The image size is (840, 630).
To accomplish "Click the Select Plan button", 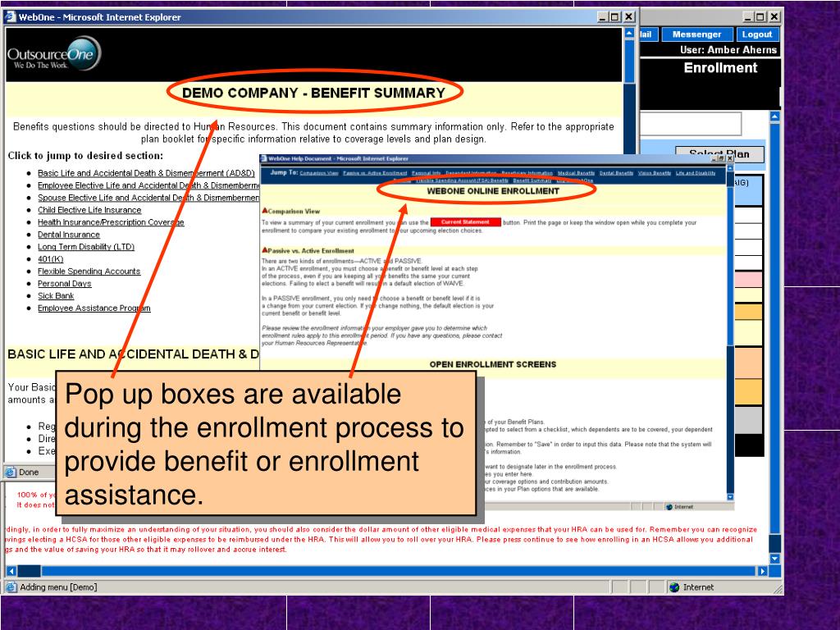I will (x=719, y=154).
